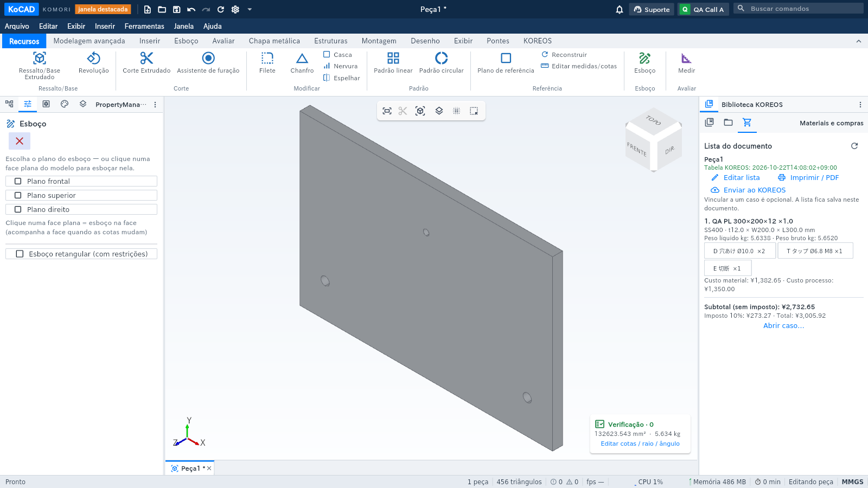Start a new Esboço from ribbon

(644, 63)
